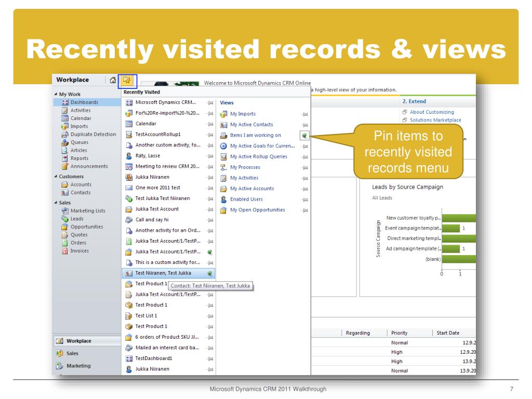Viewport: 532px width, 399px height.
Task: Click the Orders icon in sidebar
Action: pos(65,243)
